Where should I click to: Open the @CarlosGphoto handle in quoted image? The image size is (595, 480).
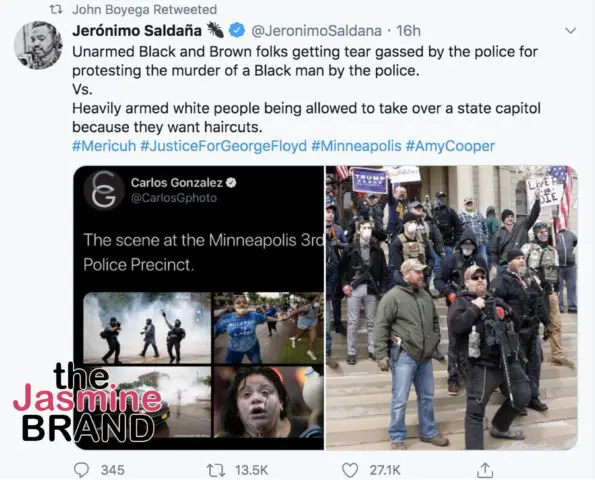pyautogui.click(x=174, y=198)
